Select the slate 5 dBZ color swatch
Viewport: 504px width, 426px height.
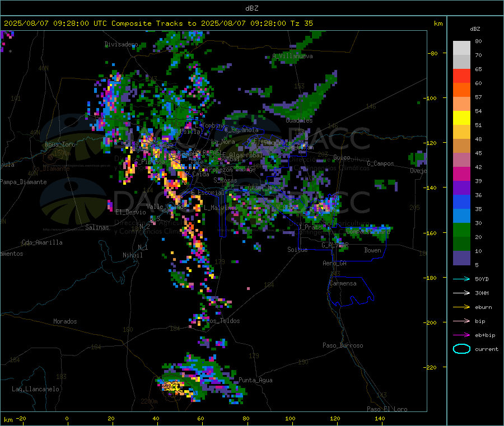(461, 258)
